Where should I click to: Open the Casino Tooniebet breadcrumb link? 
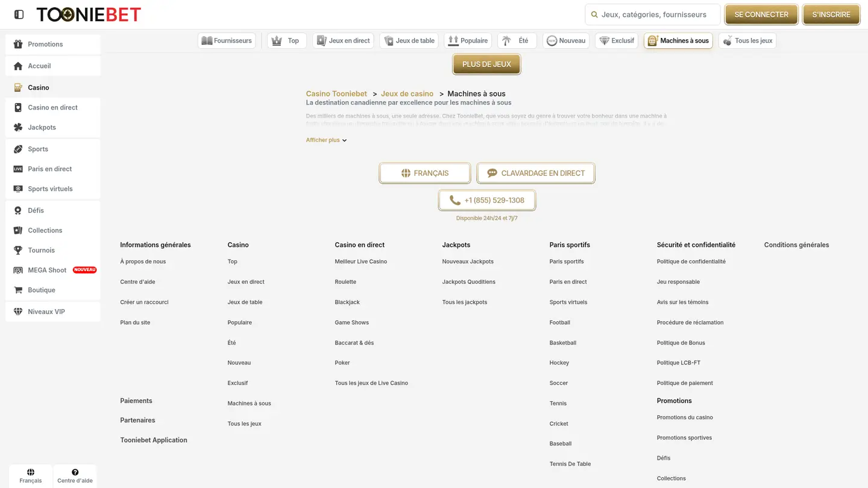[x=336, y=93]
